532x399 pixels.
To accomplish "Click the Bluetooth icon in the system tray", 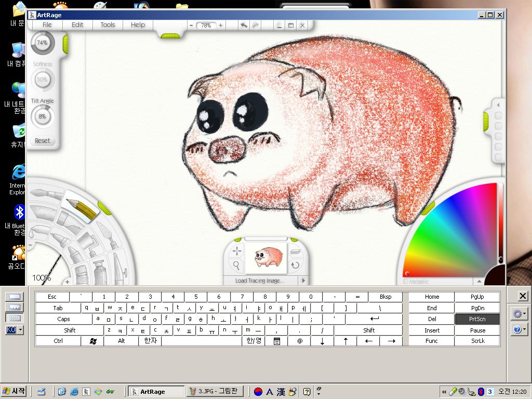I will tap(481, 392).
